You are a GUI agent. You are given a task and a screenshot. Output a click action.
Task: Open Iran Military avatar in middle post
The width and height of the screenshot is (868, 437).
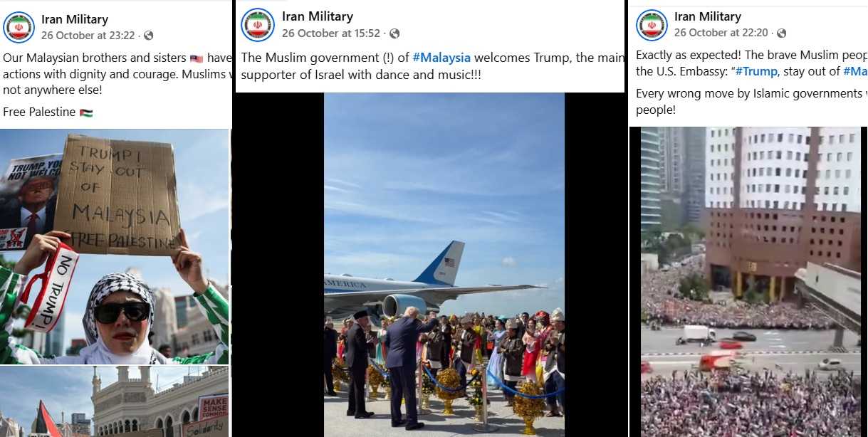pos(258,25)
